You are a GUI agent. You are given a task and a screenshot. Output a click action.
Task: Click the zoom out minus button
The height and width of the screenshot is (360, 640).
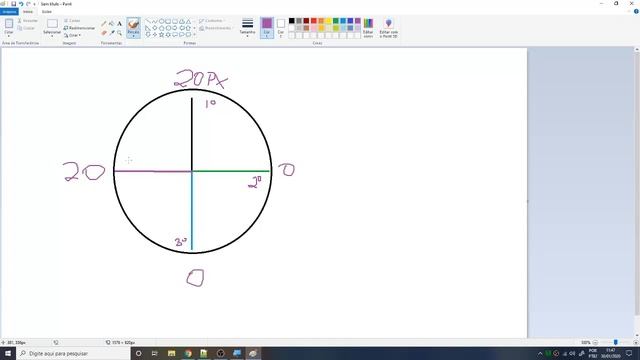pos(595,342)
